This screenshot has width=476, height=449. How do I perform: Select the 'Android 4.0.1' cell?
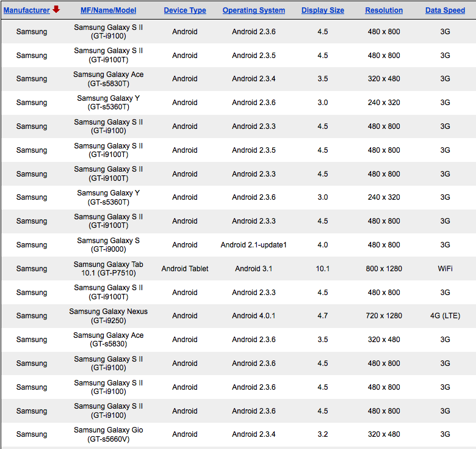tap(254, 316)
